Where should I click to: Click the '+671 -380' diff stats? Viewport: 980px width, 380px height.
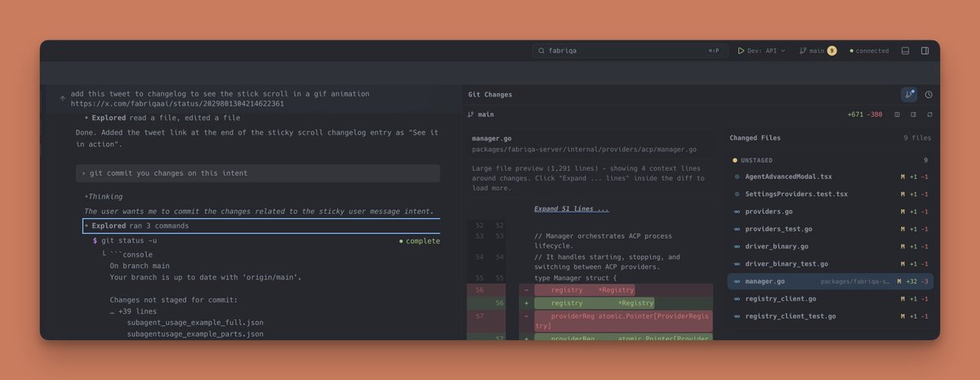865,115
